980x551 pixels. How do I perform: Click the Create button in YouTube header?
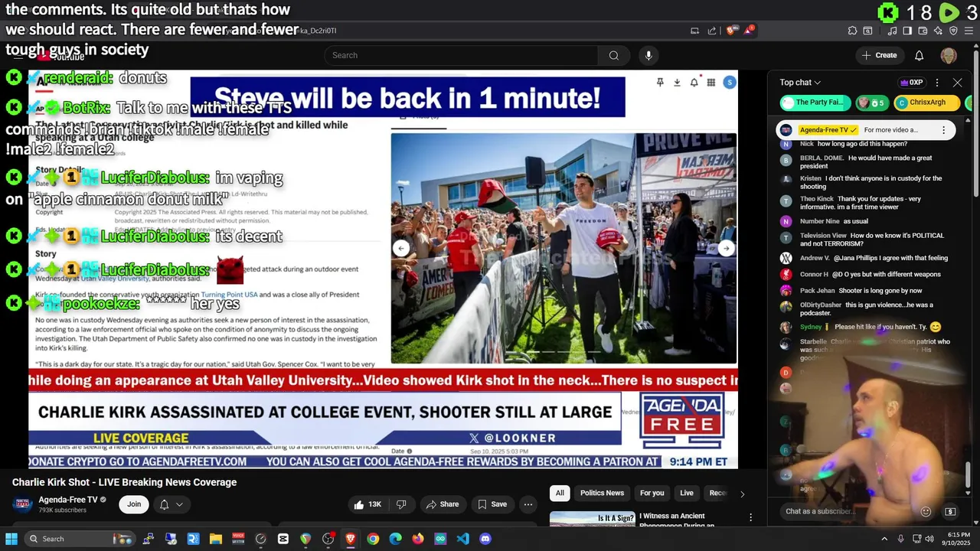tap(879, 55)
